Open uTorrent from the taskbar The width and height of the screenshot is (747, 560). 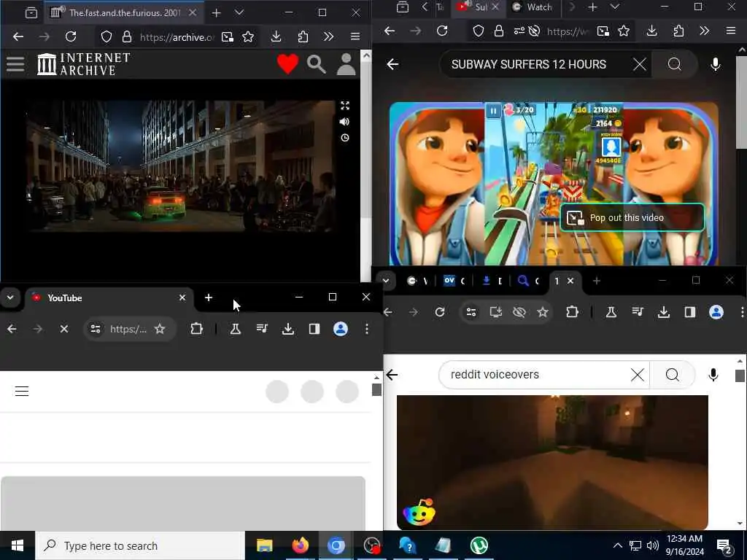tap(479, 545)
